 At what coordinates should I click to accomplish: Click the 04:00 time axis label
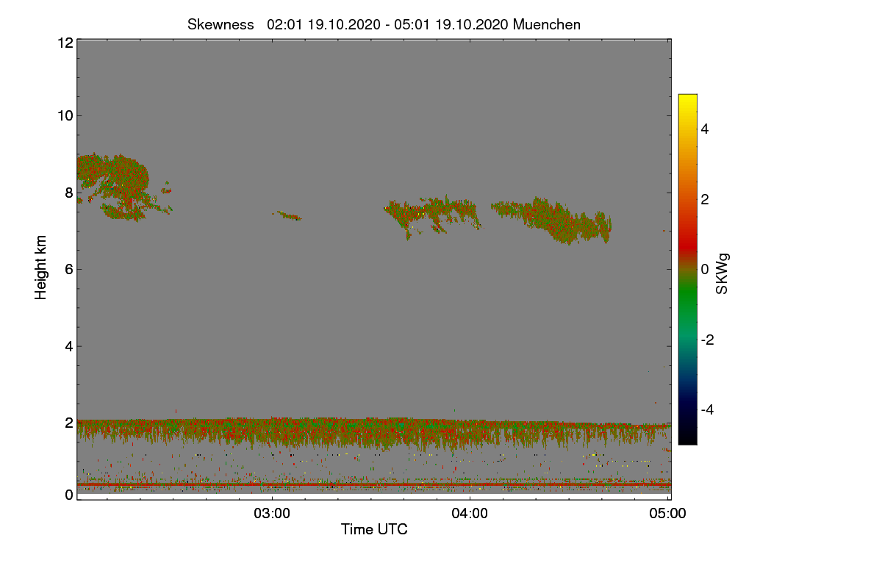tap(470, 514)
